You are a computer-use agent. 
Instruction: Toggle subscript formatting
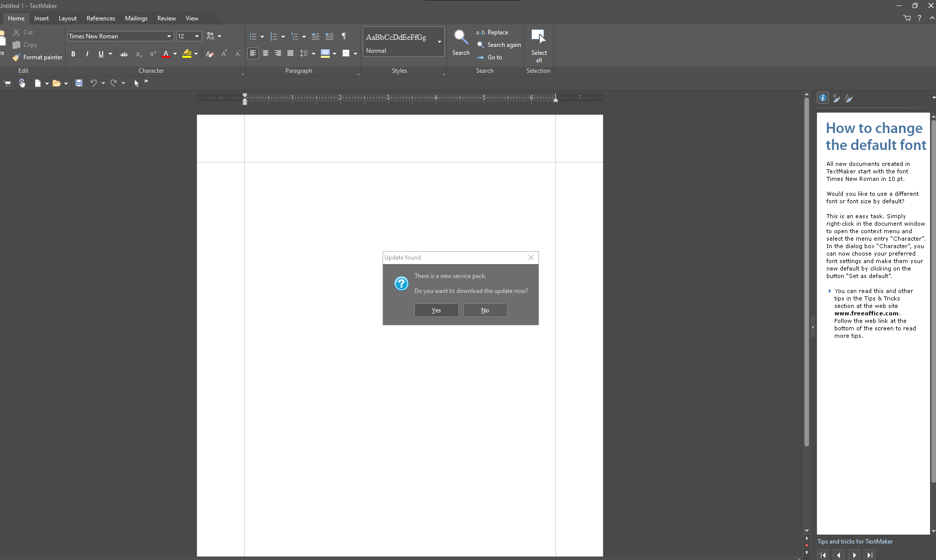coord(139,54)
